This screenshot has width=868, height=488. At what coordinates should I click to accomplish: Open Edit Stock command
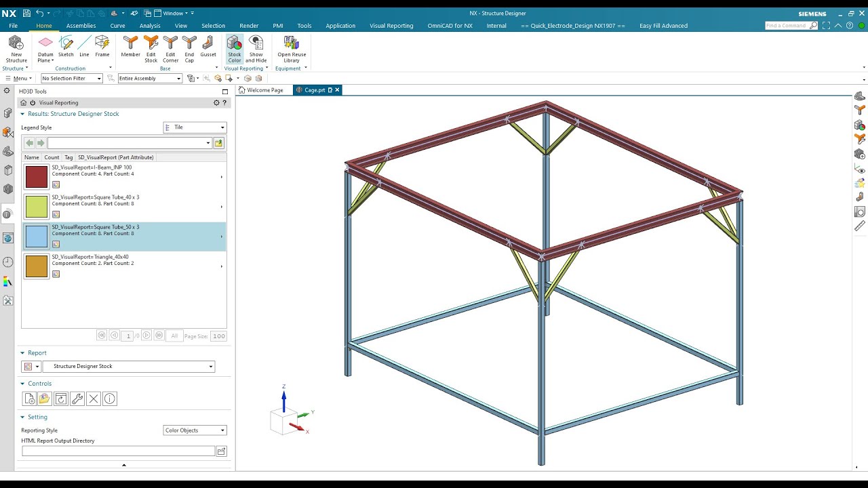coord(151,49)
